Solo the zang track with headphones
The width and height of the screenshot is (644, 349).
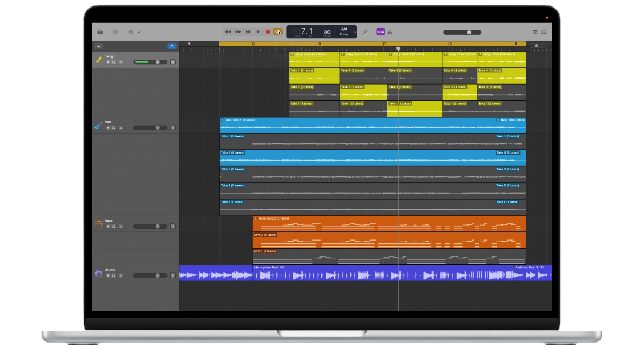tap(114, 62)
